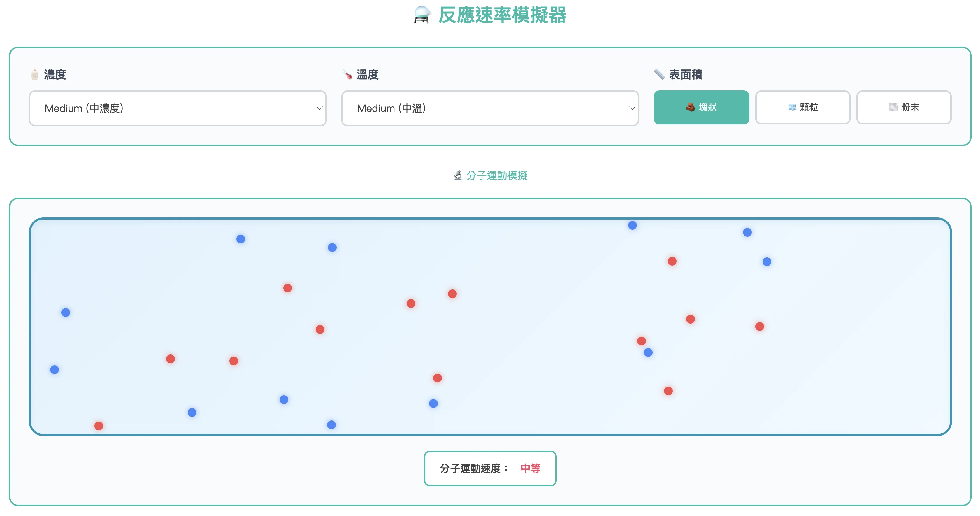
Task: Click the 分子運動模擬 section heading
Action: click(497, 175)
